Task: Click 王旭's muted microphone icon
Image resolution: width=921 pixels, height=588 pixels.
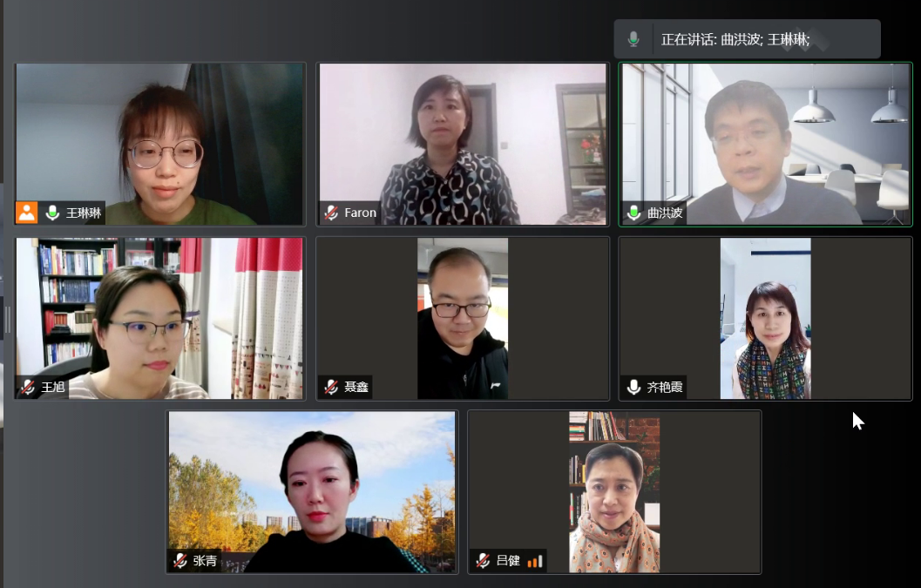Action: point(28,387)
